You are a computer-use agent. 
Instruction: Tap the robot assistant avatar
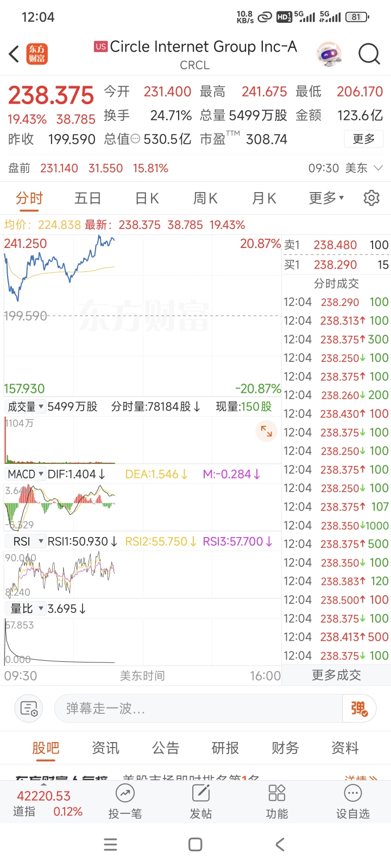tap(330, 54)
